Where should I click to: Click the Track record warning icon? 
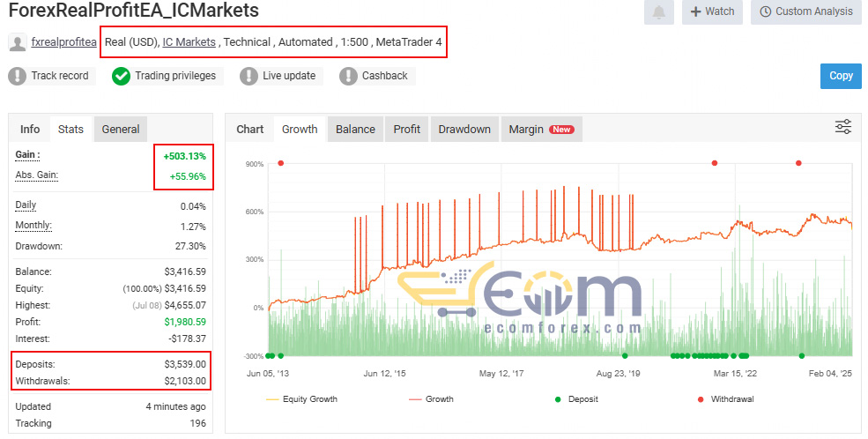coord(17,76)
